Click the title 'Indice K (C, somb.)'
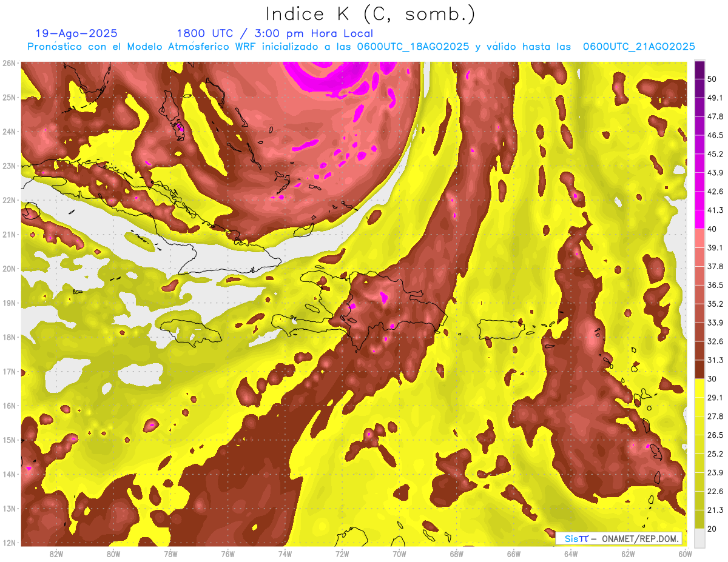The height and width of the screenshot is (562, 728). click(x=370, y=15)
